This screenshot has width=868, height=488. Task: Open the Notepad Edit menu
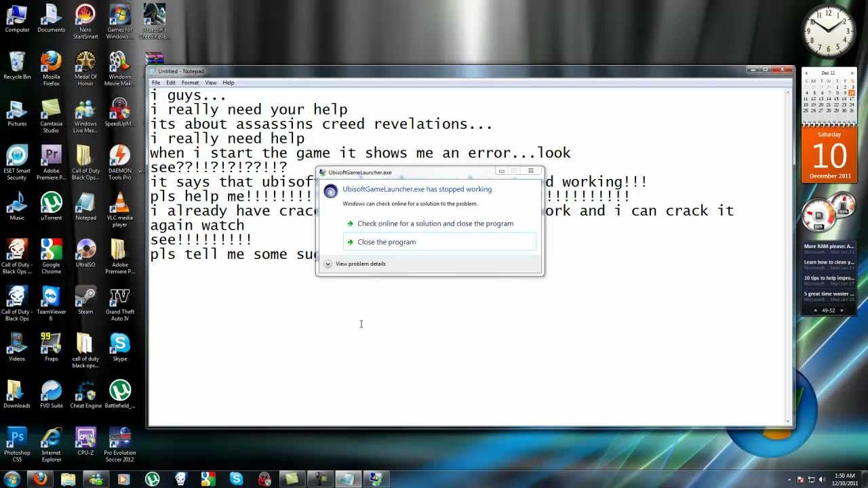click(171, 83)
